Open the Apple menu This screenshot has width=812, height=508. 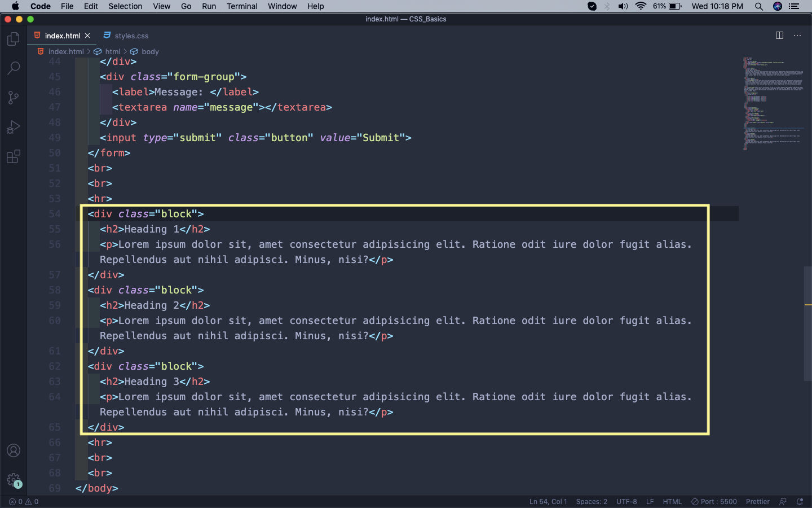pyautogui.click(x=15, y=6)
